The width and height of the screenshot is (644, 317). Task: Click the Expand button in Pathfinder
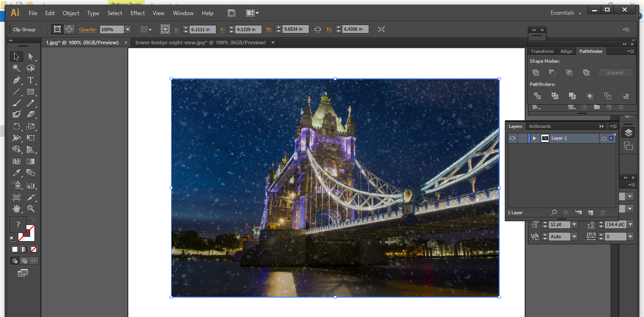click(x=615, y=72)
